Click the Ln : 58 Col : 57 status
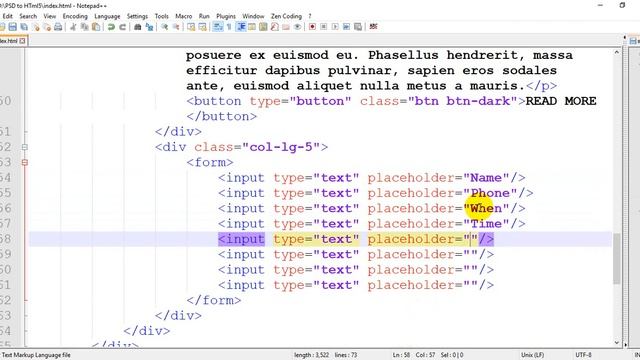This screenshot has height=360, width=640. pyautogui.click(x=413, y=355)
